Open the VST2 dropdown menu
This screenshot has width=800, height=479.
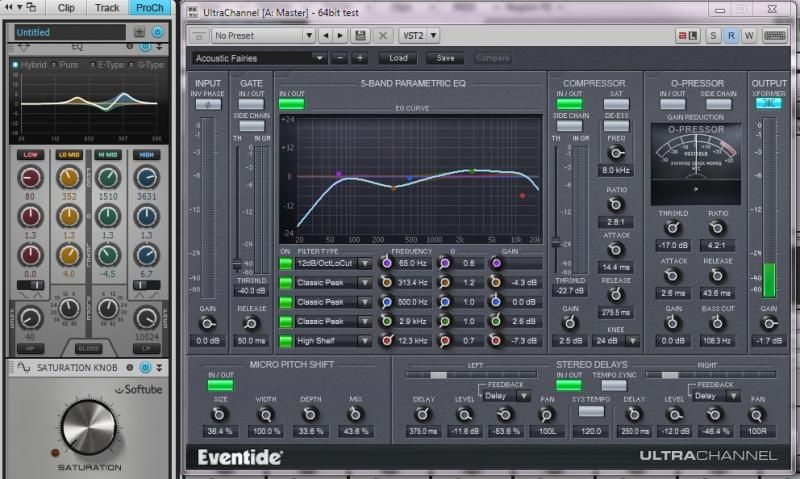point(418,35)
